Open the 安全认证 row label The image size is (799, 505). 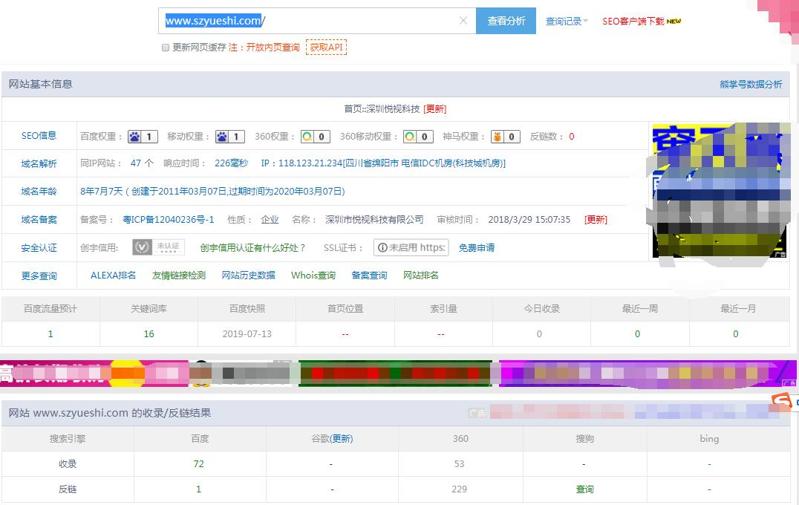pos(39,248)
